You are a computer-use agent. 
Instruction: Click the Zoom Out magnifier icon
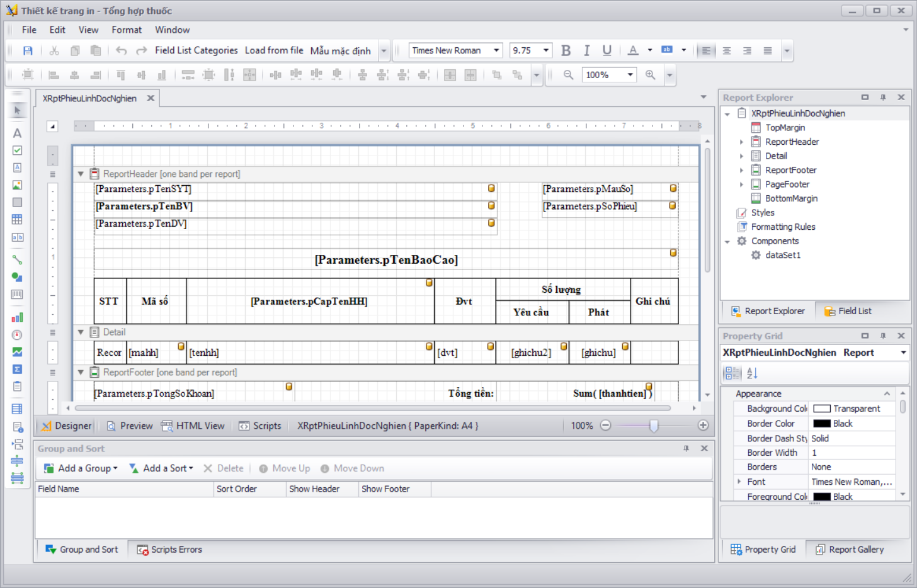pyautogui.click(x=568, y=74)
